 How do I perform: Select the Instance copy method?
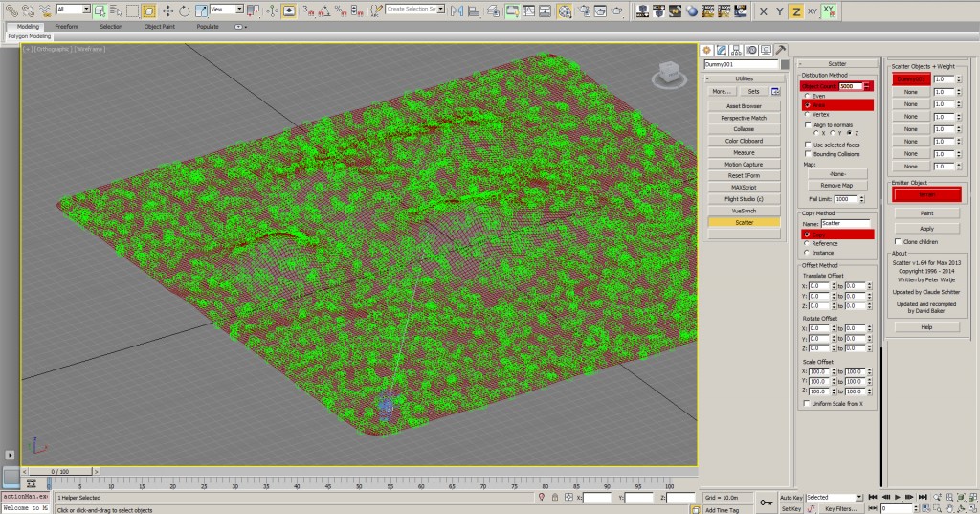click(807, 253)
